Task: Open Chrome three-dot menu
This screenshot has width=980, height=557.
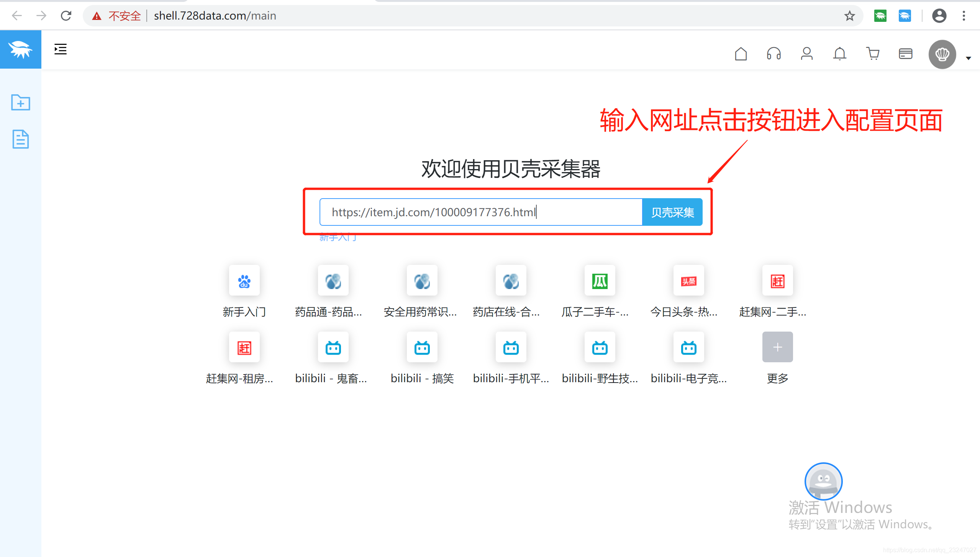Action: point(964,16)
